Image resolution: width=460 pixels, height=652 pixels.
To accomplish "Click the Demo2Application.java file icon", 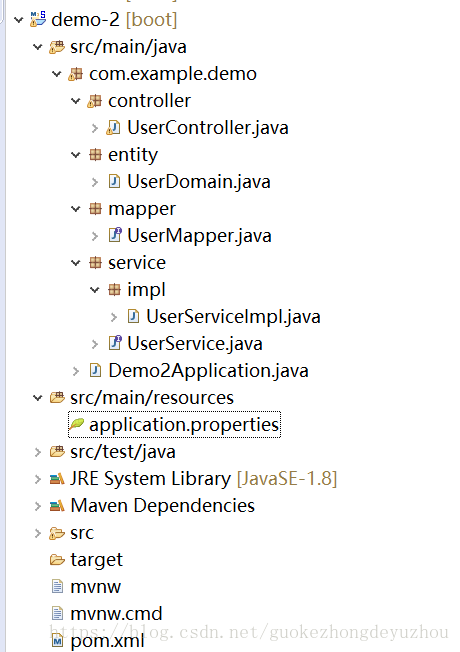I will (x=95, y=370).
